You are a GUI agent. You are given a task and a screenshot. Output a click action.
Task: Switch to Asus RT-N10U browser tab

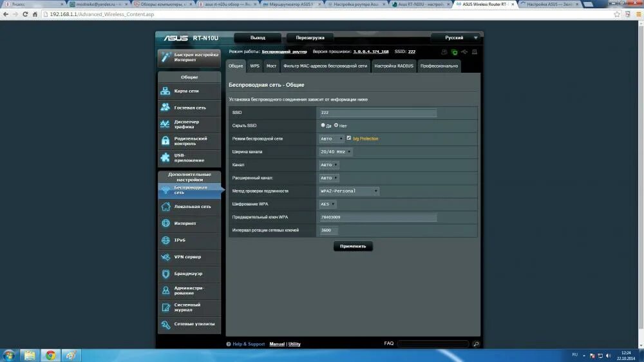point(421,4)
